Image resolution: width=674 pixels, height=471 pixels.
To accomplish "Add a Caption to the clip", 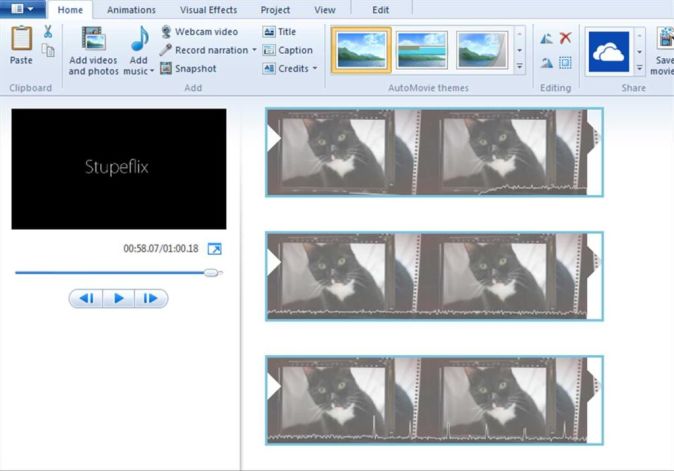I will (288, 50).
